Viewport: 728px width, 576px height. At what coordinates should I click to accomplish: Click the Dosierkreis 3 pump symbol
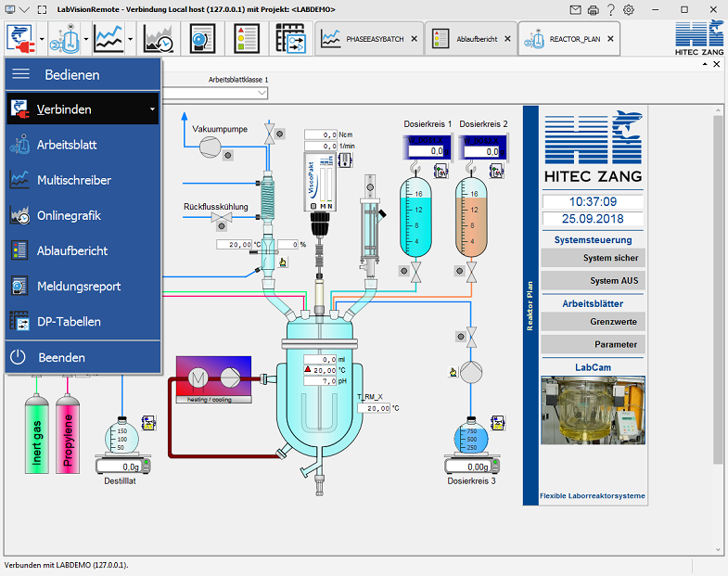(471, 372)
